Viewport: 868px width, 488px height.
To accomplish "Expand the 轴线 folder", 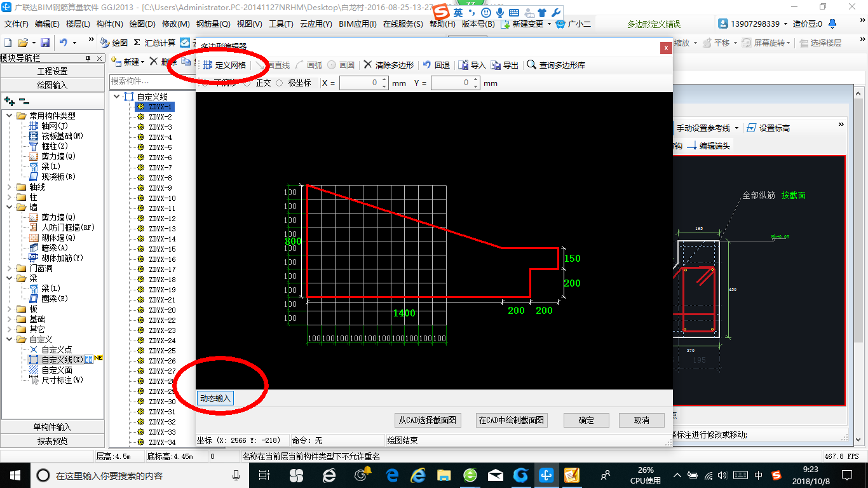I will (x=10, y=187).
